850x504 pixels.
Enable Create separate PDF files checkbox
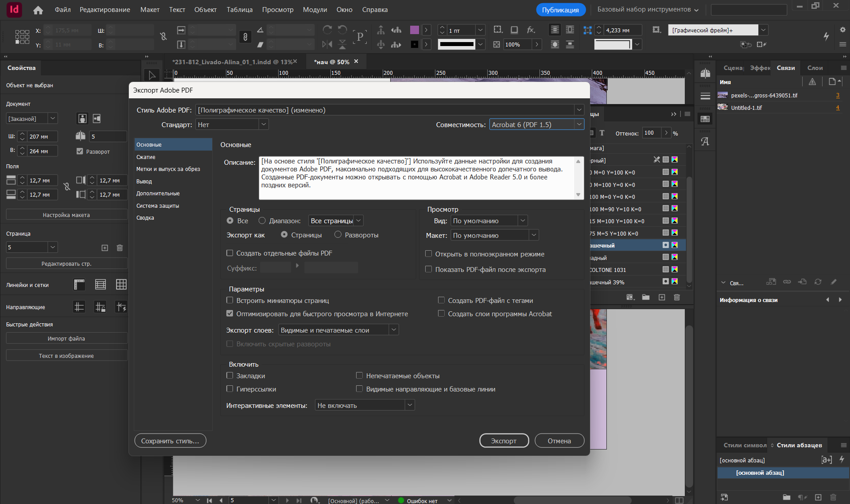tap(230, 253)
